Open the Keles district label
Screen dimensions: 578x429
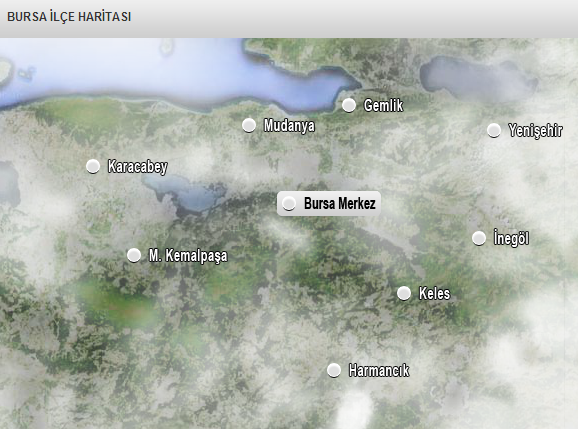coord(435,293)
